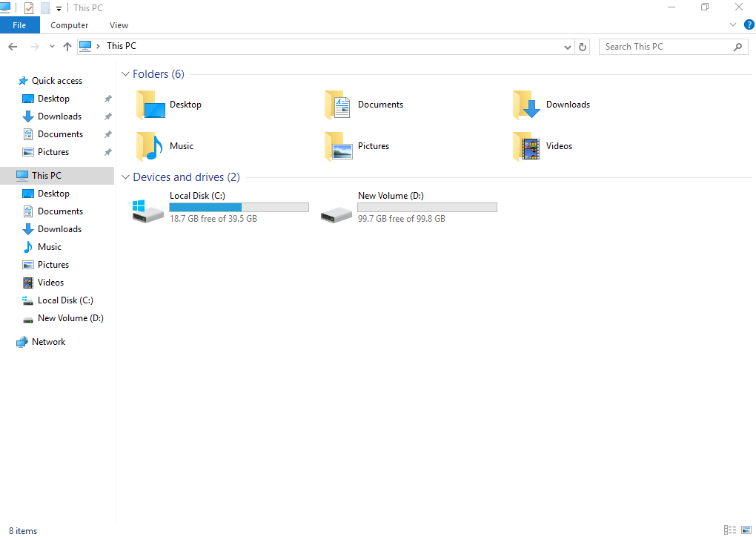Open the recent locations dropdown arrow
The width and height of the screenshot is (756, 537).
52,47
